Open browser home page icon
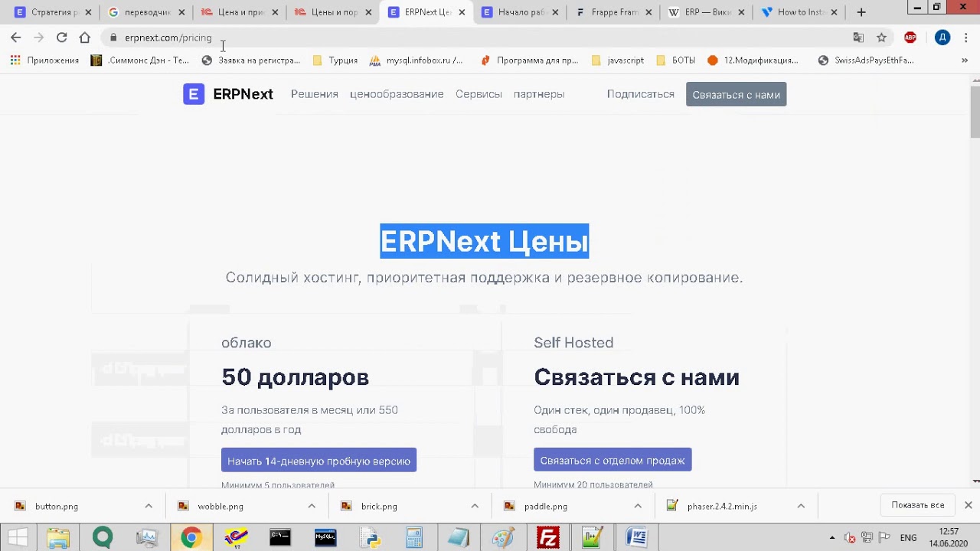Screen dimensions: 980x551 [85, 37]
